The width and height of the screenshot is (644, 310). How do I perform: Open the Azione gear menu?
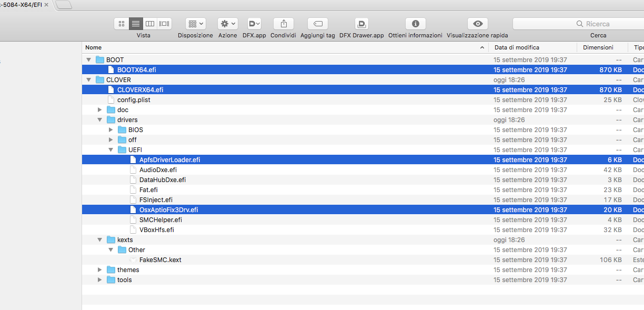[228, 24]
